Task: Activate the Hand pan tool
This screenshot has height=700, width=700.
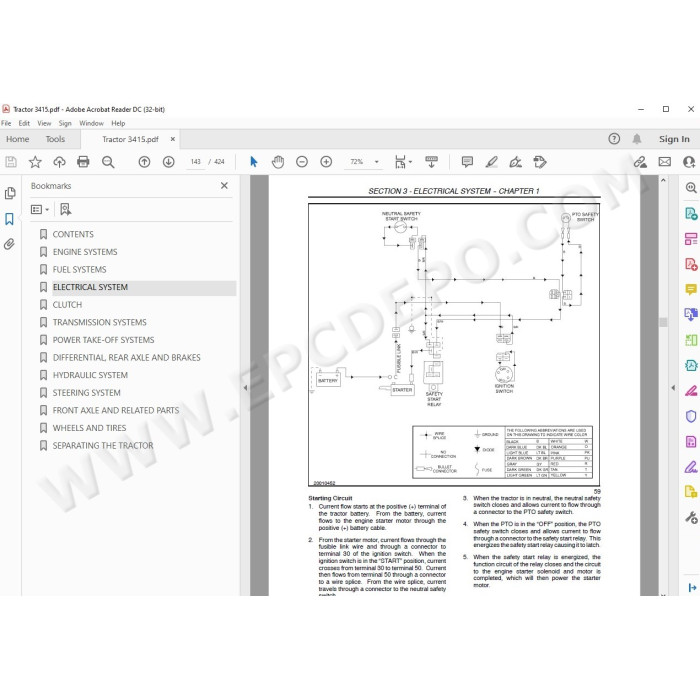Action: 278,162
